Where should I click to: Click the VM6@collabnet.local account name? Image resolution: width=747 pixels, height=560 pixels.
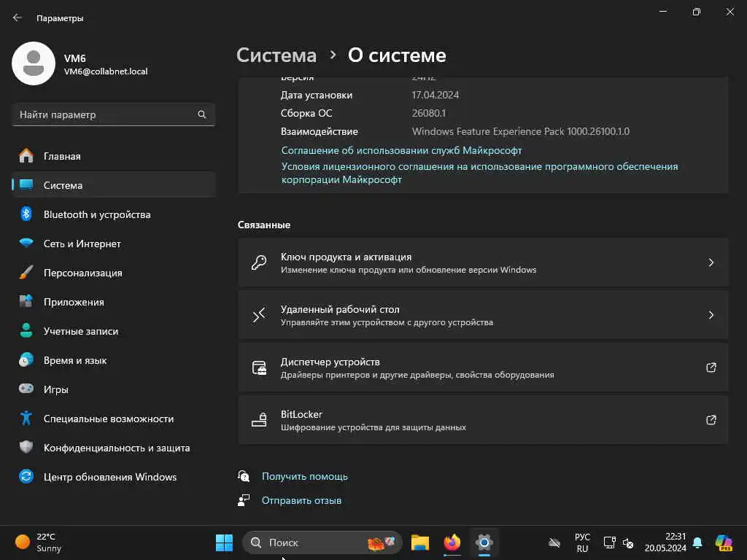tap(106, 71)
